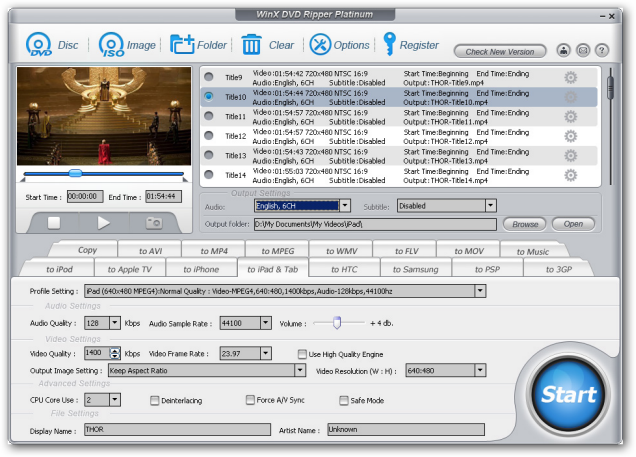The width and height of the screenshot is (636, 457).
Task: Open the user account round icon
Action: 563,51
